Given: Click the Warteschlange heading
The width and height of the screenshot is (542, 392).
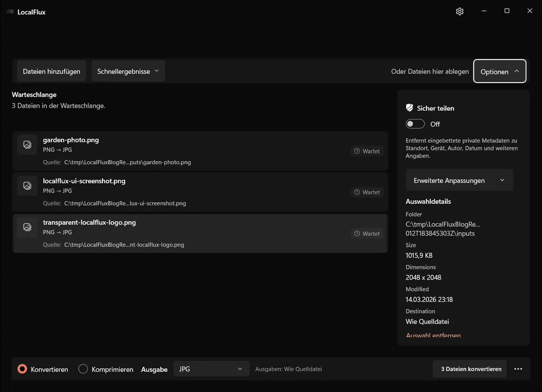Looking at the screenshot, I should point(34,95).
